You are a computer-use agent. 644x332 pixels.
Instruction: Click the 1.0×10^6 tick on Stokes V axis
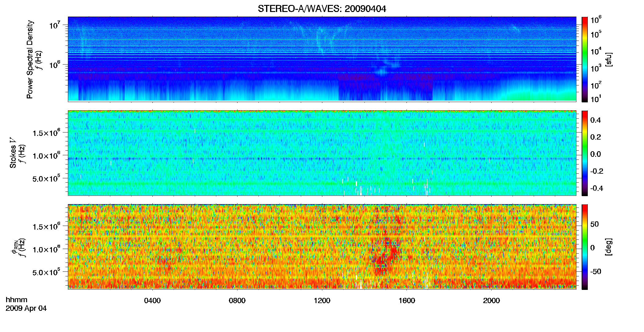point(46,155)
